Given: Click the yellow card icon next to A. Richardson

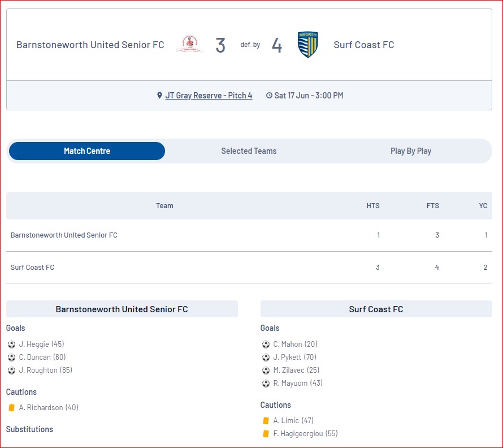Looking at the screenshot, I should coord(11,407).
